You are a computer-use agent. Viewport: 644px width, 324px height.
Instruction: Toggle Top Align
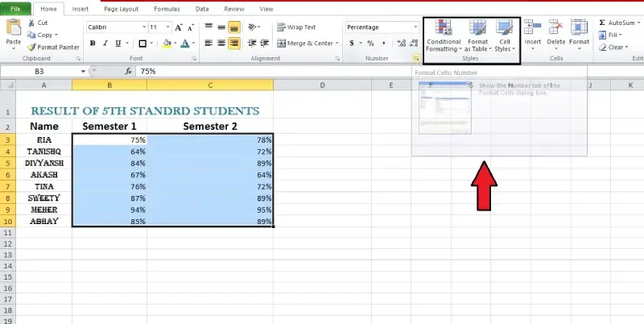208,27
